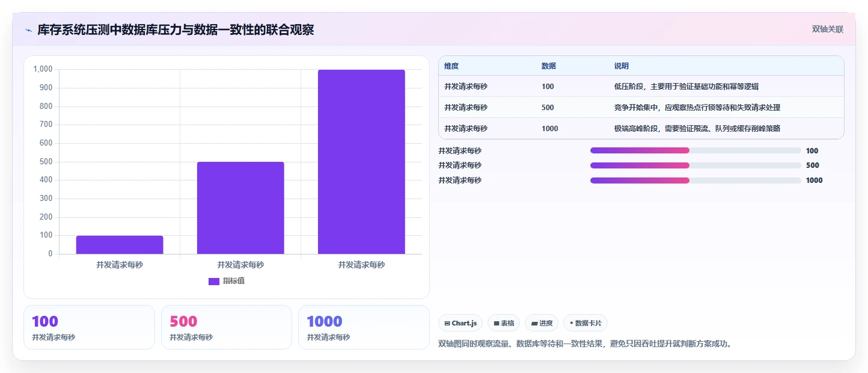Select the 表格 tag chip
This screenshot has width=868, height=373.
(x=504, y=323)
